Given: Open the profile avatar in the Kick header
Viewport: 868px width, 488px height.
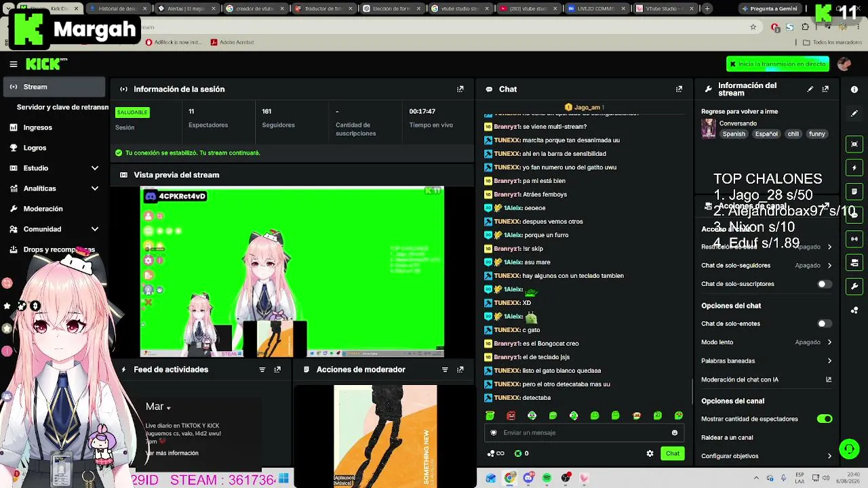Looking at the screenshot, I should (x=844, y=64).
